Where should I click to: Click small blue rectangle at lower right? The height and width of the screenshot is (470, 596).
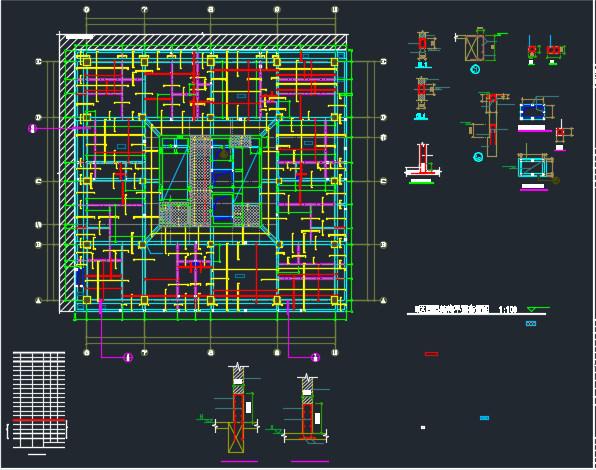coord(484,418)
